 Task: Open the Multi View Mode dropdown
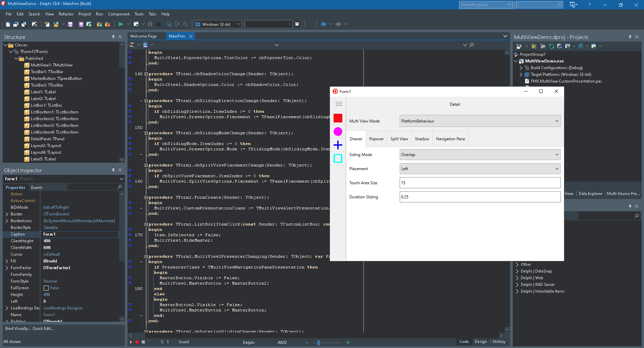tap(480, 121)
